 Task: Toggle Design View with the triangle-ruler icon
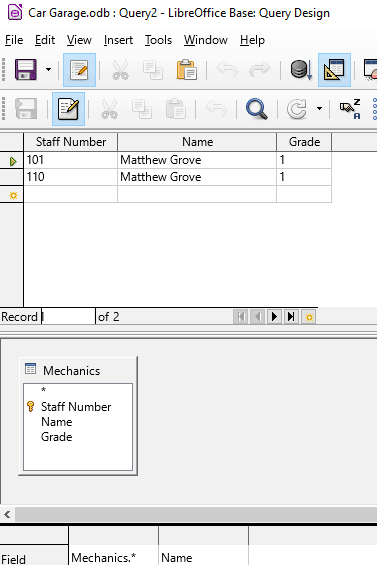coord(334,70)
